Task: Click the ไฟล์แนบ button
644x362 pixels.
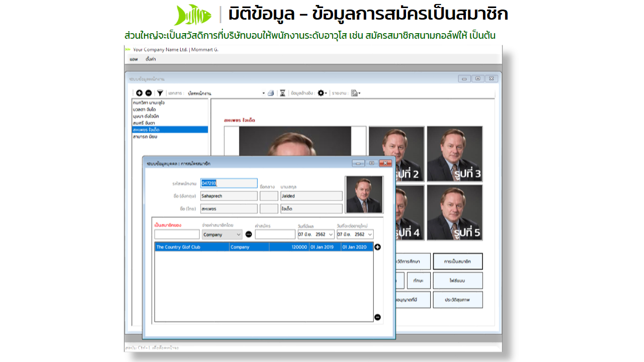Action: point(458,281)
